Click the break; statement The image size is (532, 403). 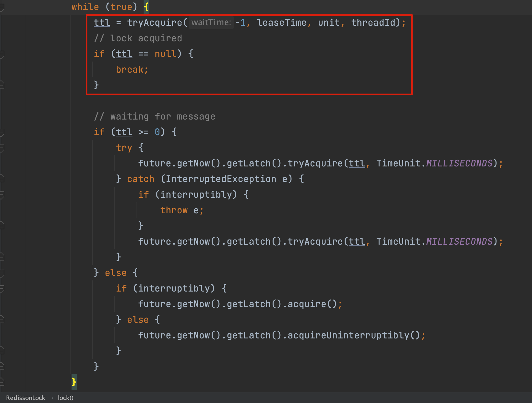132,70
